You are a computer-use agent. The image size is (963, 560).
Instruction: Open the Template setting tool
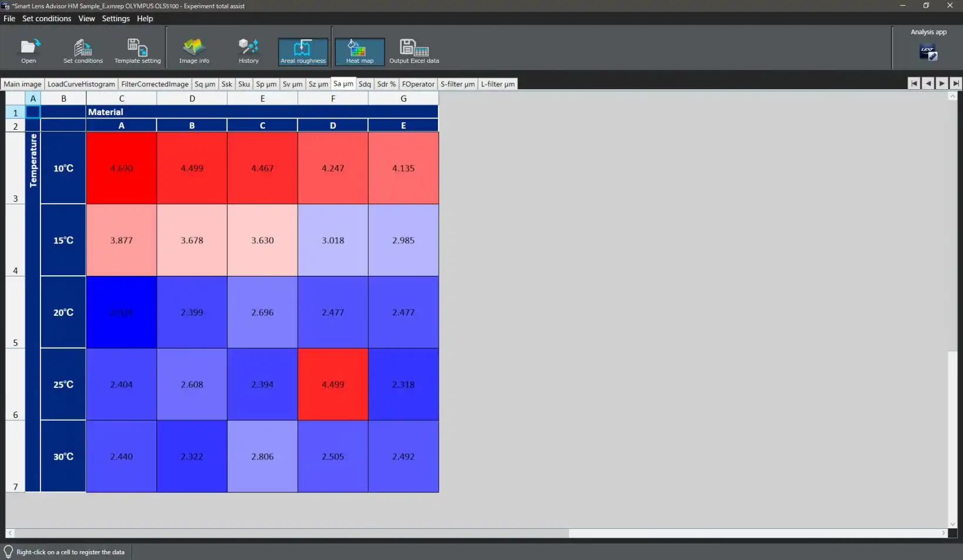tap(137, 51)
